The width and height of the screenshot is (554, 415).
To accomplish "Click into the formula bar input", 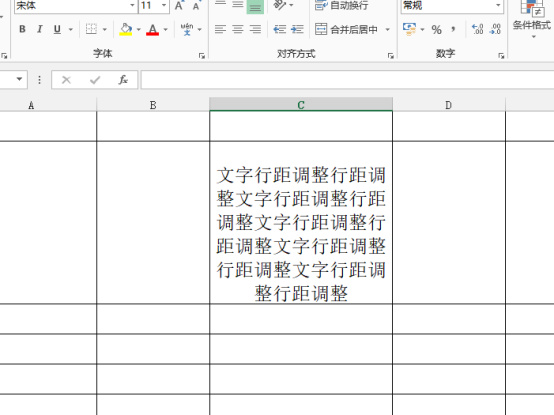I will tap(348, 80).
